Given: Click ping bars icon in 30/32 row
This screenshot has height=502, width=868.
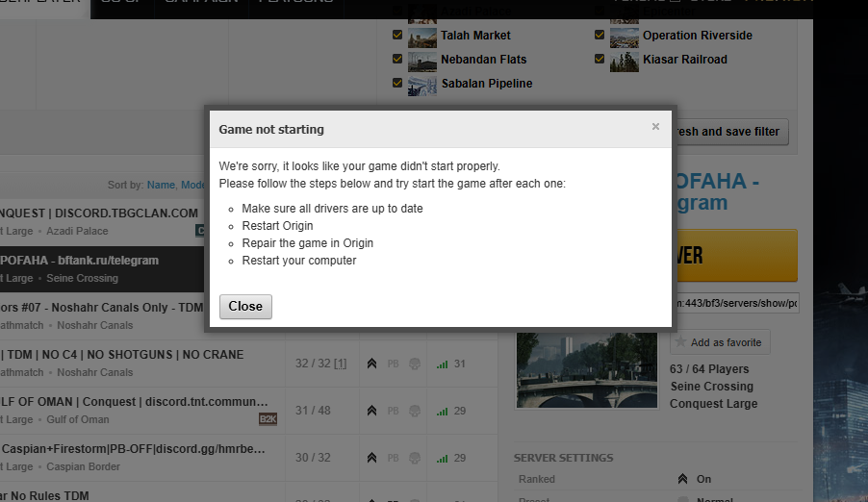Looking at the screenshot, I should click(x=442, y=459).
